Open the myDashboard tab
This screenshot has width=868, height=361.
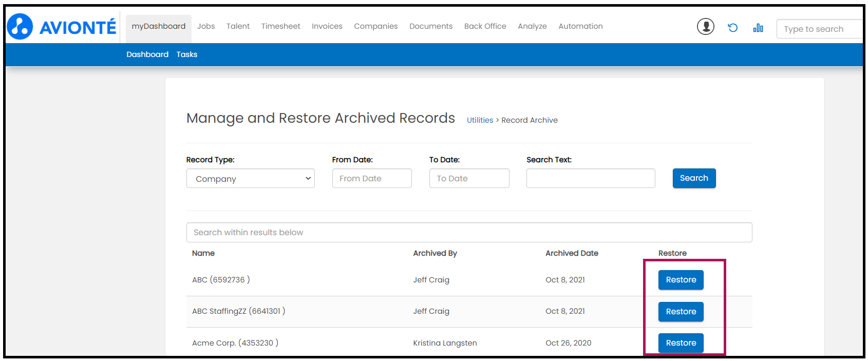pyautogui.click(x=158, y=26)
